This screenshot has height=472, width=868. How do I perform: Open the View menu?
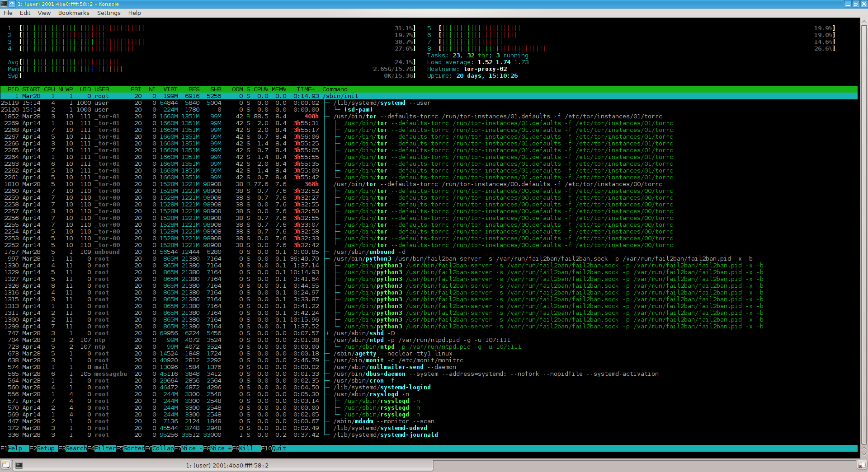coord(44,13)
